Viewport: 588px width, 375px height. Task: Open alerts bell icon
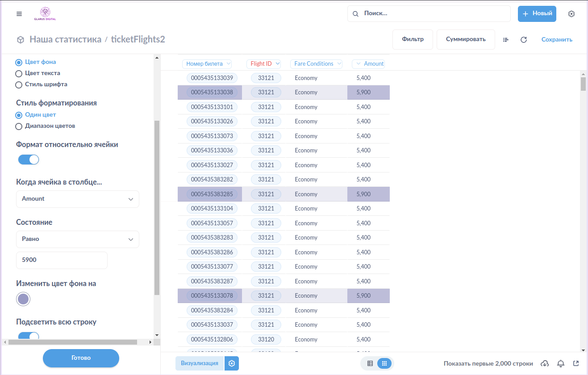pyautogui.click(x=561, y=363)
